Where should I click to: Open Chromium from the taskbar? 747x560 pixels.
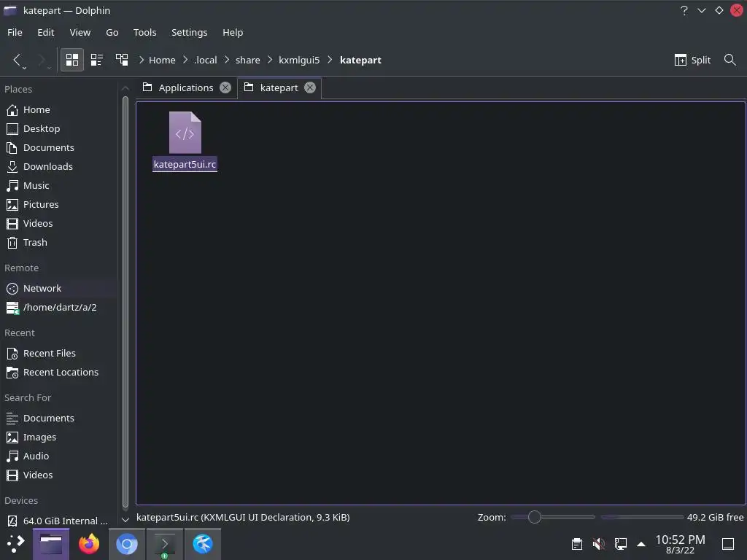coord(127,544)
